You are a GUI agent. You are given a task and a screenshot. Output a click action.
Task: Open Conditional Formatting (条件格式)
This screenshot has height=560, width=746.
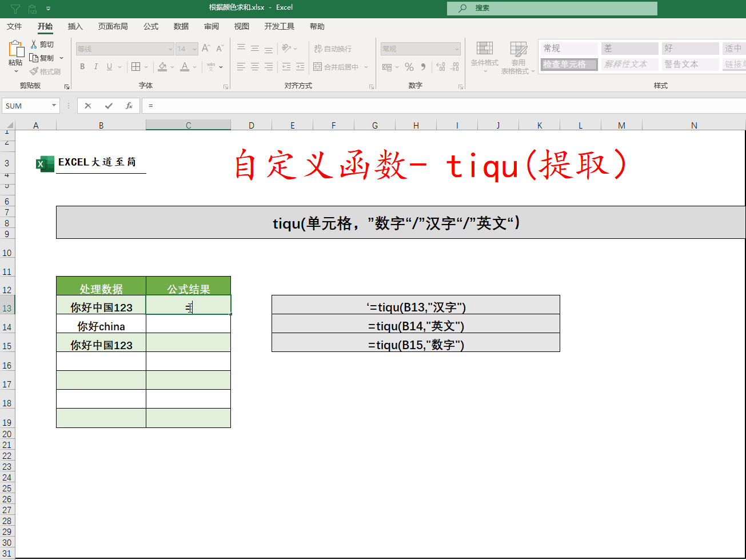tap(485, 57)
